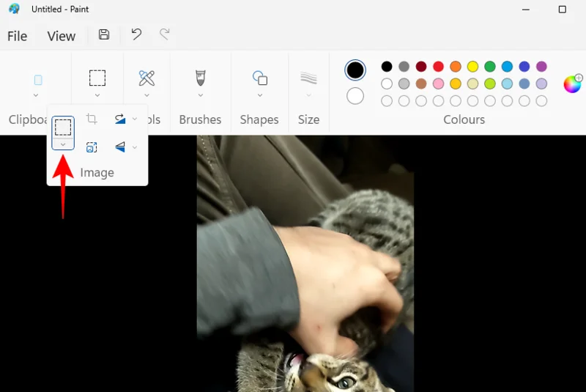Select the Brushes tool icon
Image resolution: width=586 pixels, height=392 pixels.
click(201, 78)
